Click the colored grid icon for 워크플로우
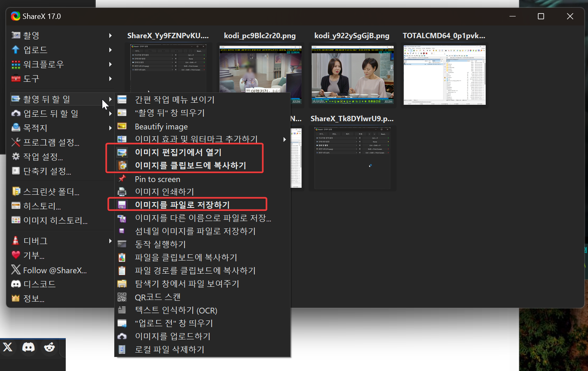588x371 pixels. coord(16,64)
